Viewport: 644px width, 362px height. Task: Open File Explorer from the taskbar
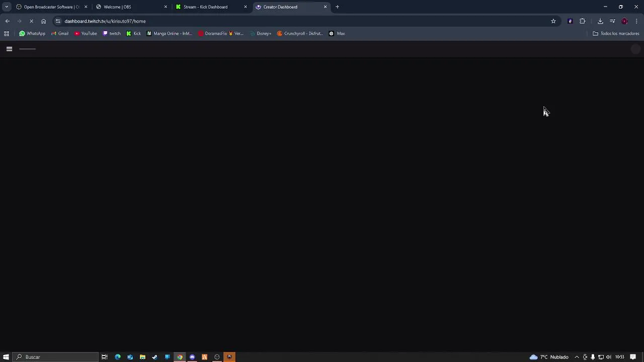(142, 357)
